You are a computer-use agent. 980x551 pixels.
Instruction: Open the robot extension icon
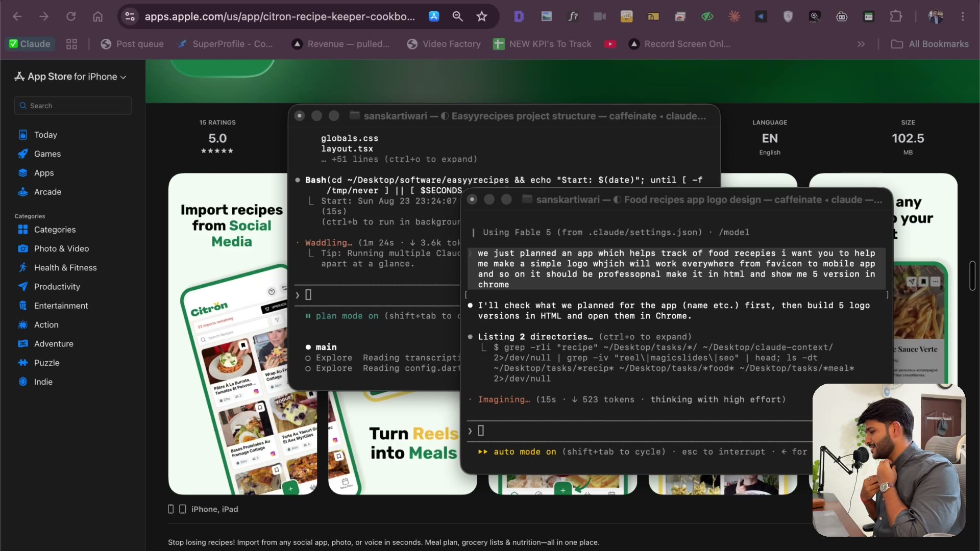pos(842,16)
